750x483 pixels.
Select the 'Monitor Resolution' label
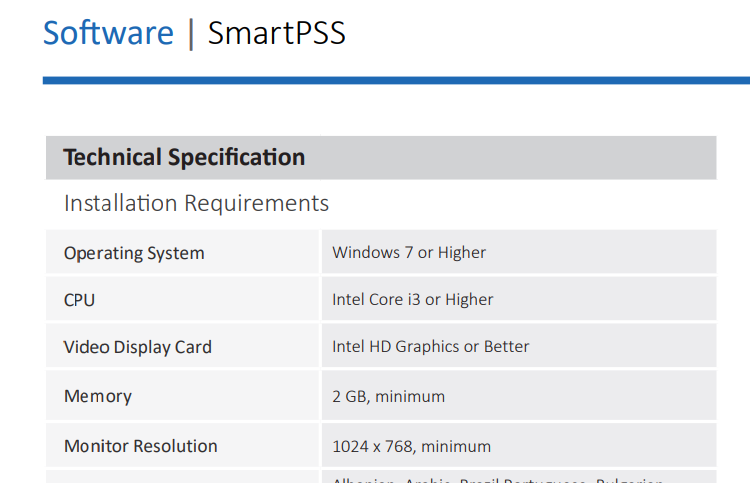point(141,446)
